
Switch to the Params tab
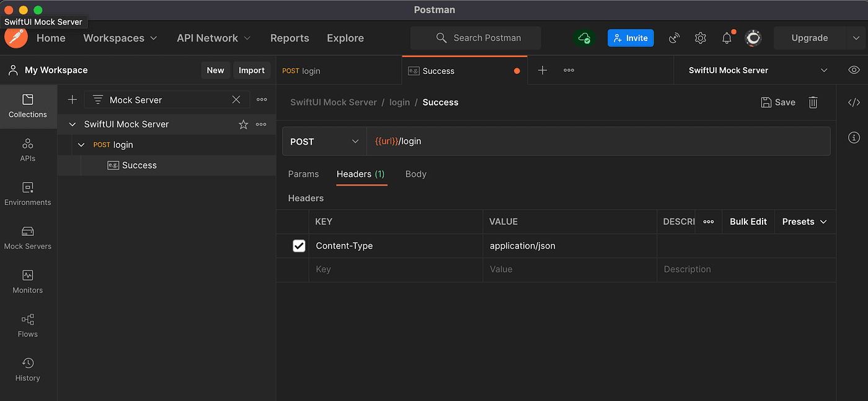[303, 174]
